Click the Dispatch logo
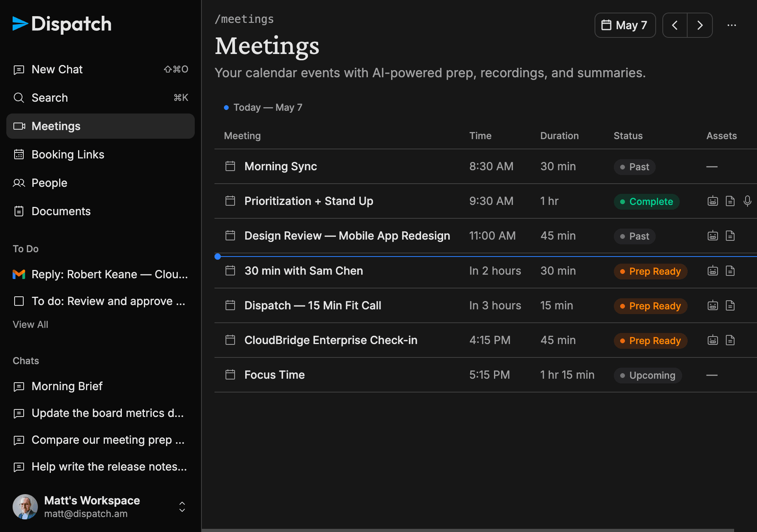This screenshot has height=532, width=757. [x=62, y=24]
